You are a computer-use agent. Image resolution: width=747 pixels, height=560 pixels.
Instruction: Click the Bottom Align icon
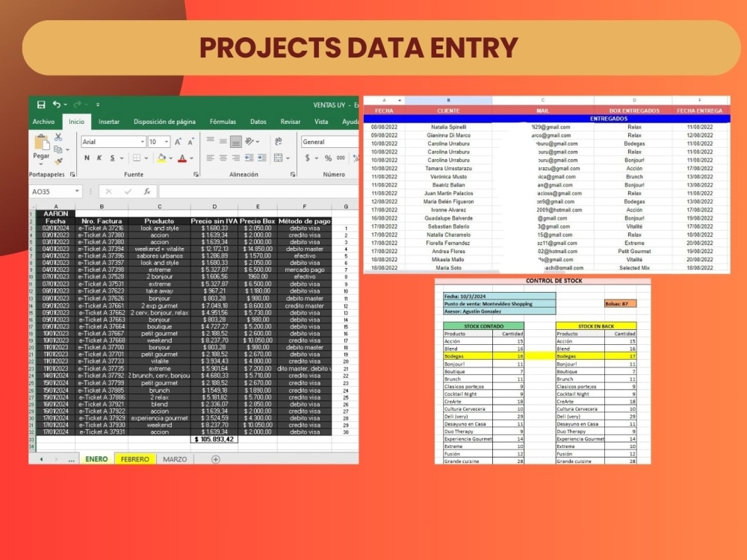coord(236,141)
